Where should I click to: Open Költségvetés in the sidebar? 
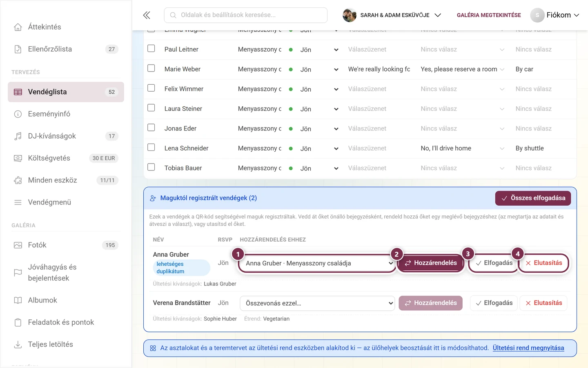tap(66, 158)
